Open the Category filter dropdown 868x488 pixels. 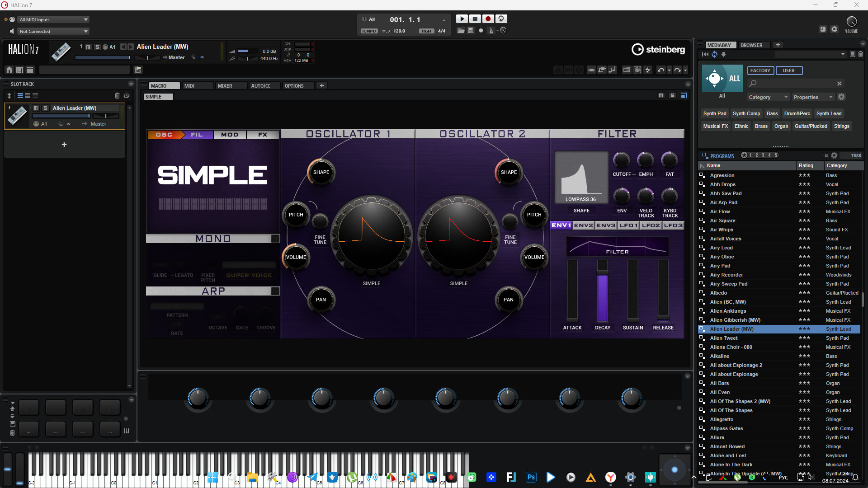click(x=768, y=97)
